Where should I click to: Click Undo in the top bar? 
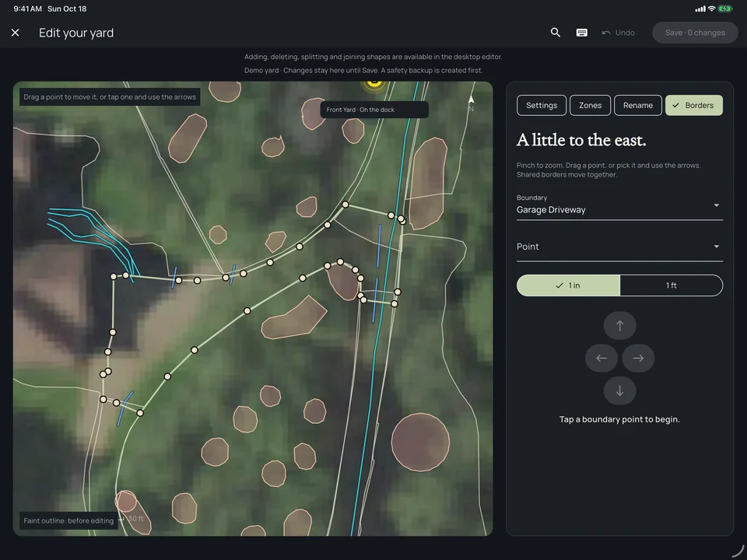coord(619,33)
